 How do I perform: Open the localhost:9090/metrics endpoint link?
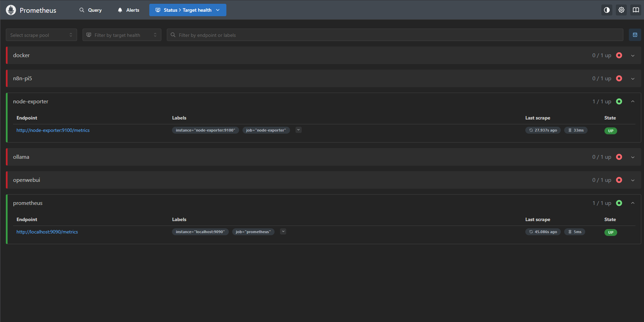[47, 232]
